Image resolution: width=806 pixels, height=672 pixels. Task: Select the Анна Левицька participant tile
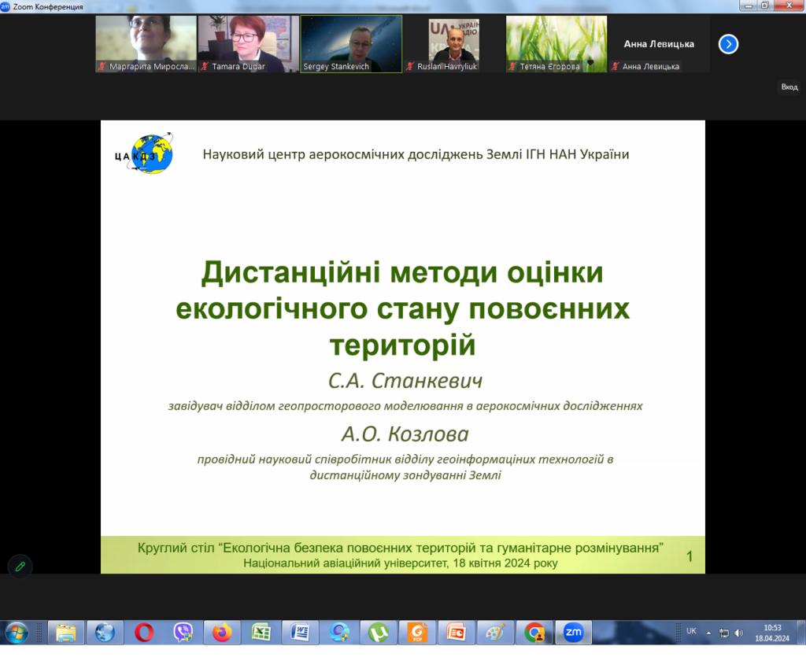(x=658, y=44)
